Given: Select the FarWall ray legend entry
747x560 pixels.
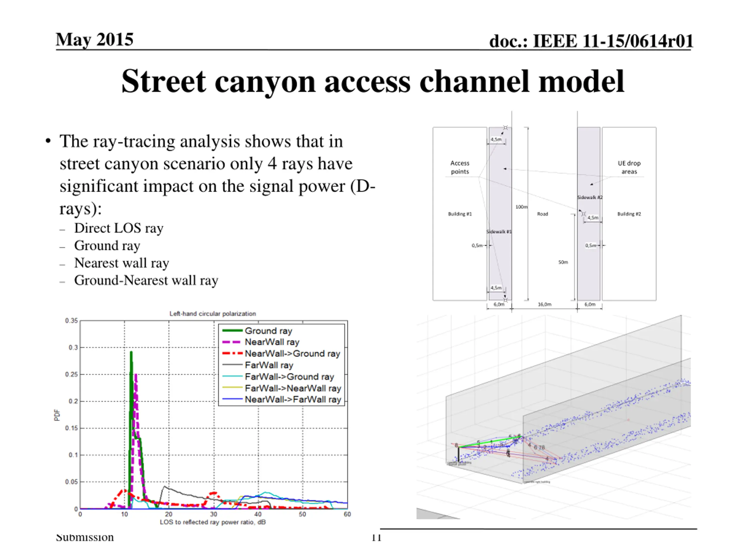Looking at the screenshot, I should tap(258, 365).
